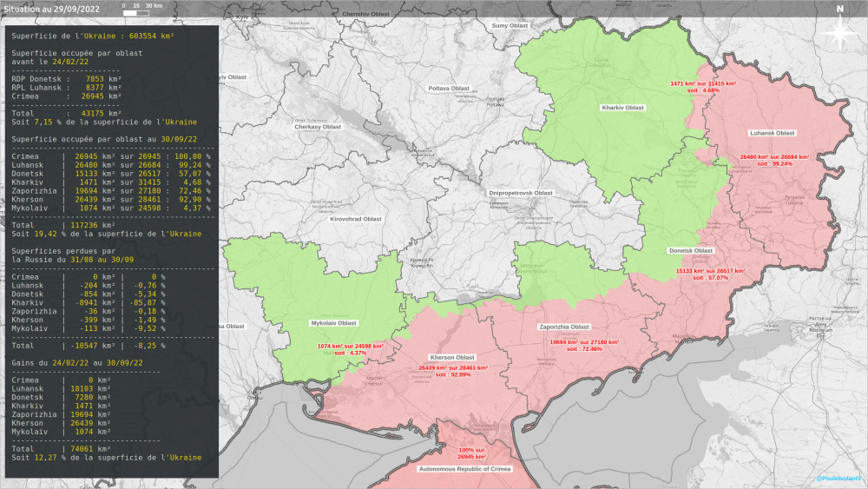Click the Luhansk 99.24% red annotation
868x489 pixels.
click(x=773, y=160)
